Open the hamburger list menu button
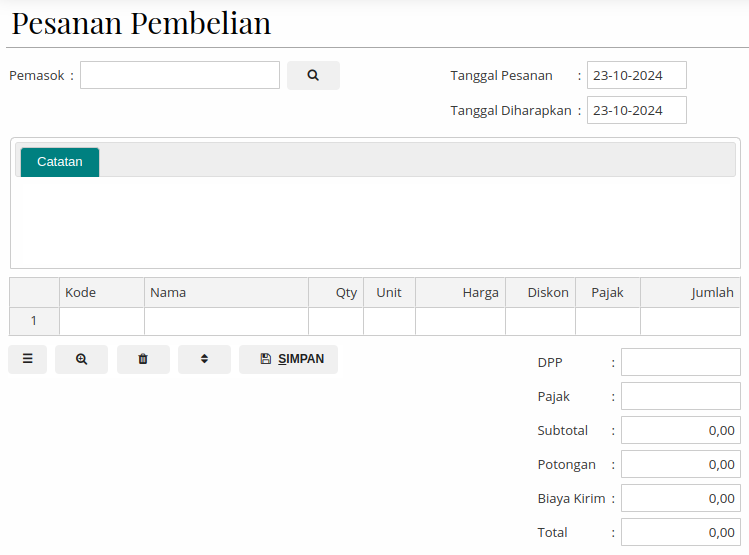Image resolution: width=749 pixels, height=555 pixels. [28, 359]
